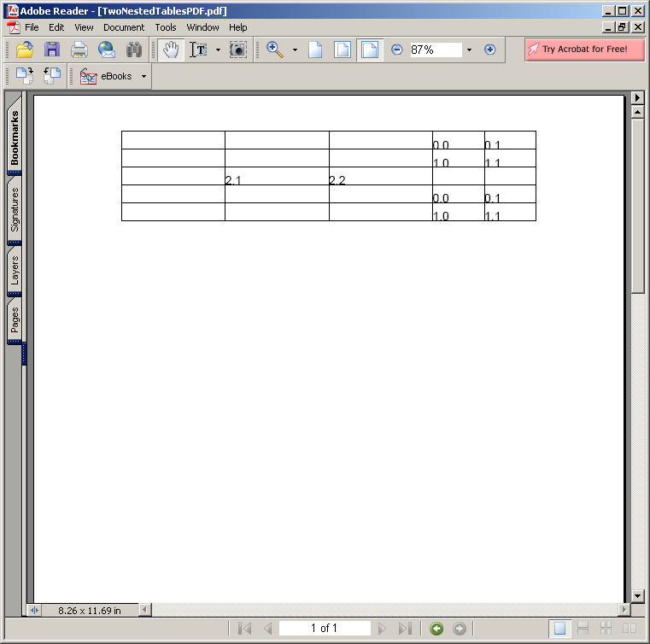Select Continuous Facing layout
Screen dimensions: 650x644
coord(606,629)
